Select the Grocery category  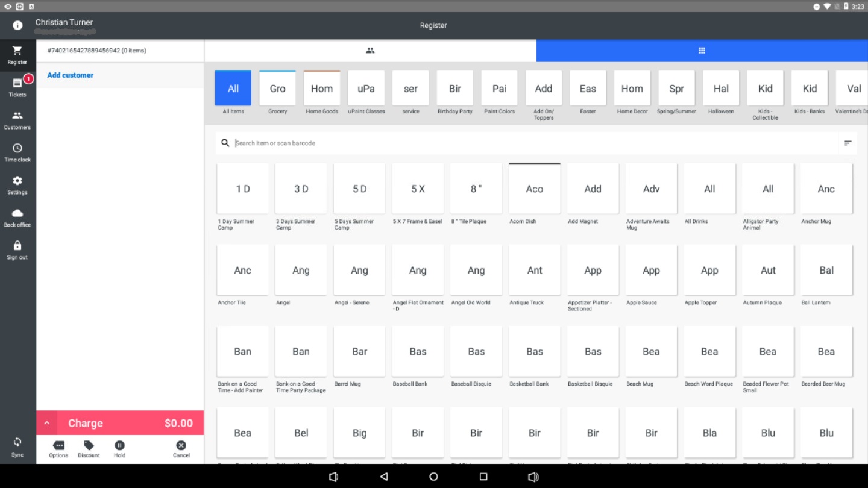click(277, 92)
